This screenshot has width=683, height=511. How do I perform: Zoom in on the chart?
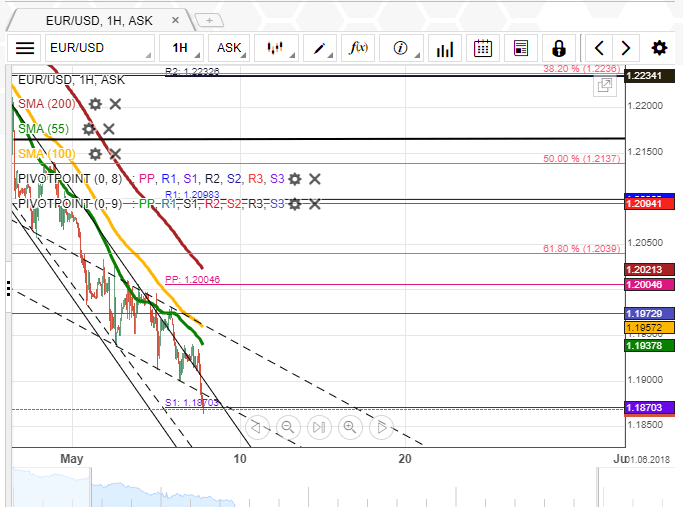pyautogui.click(x=350, y=428)
